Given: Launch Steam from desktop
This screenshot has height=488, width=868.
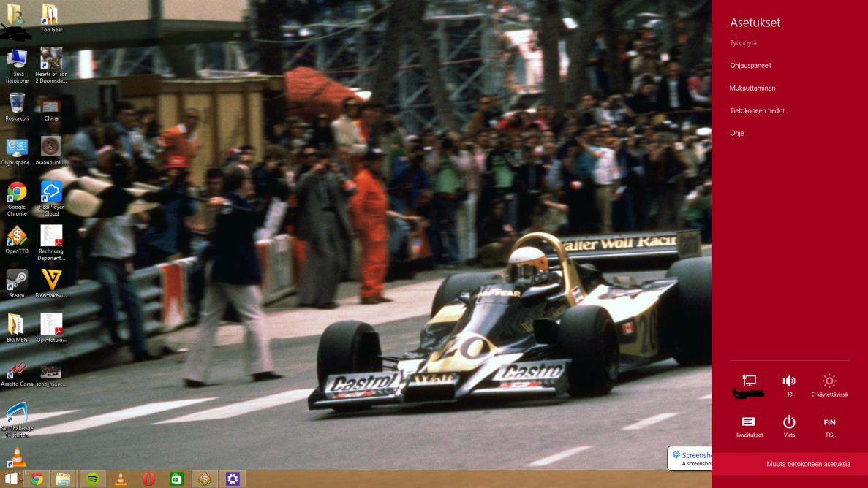Looking at the screenshot, I should pyautogui.click(x=17, y=284).
